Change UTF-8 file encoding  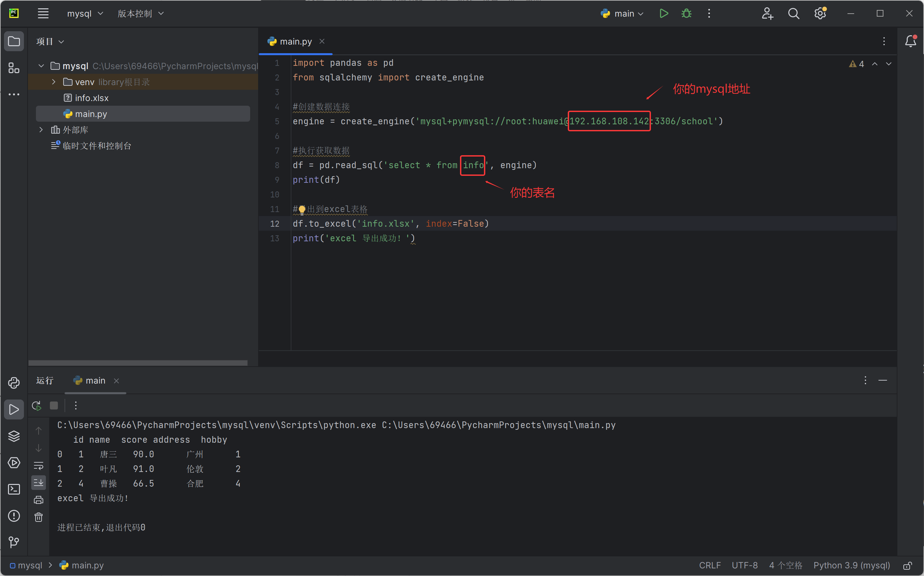tap(744, 565)
